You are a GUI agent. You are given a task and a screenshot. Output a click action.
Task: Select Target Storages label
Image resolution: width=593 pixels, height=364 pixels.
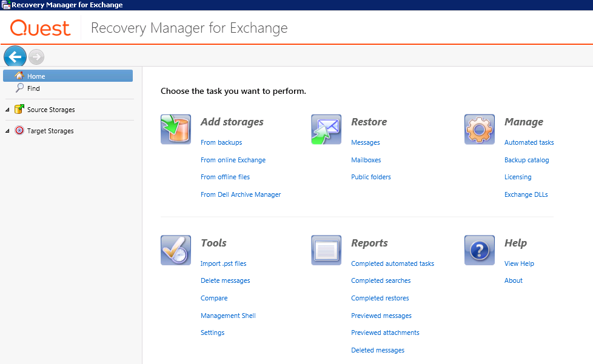tap(50, 131)
